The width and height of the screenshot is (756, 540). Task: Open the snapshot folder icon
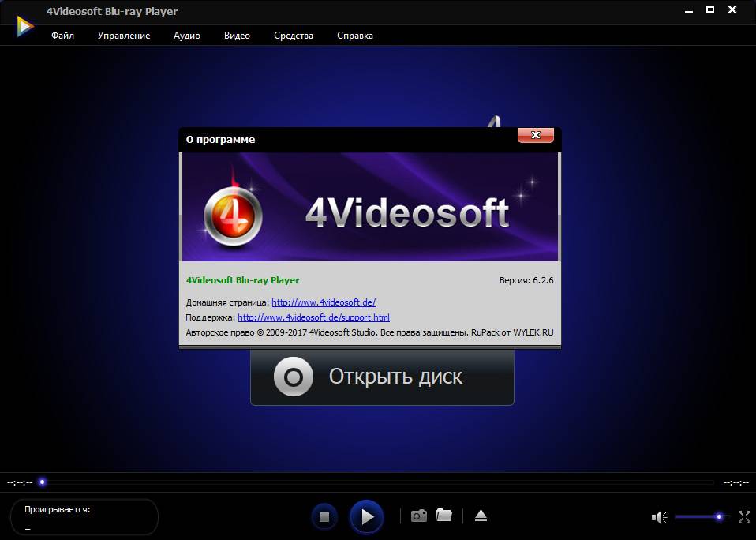[444, 515]
